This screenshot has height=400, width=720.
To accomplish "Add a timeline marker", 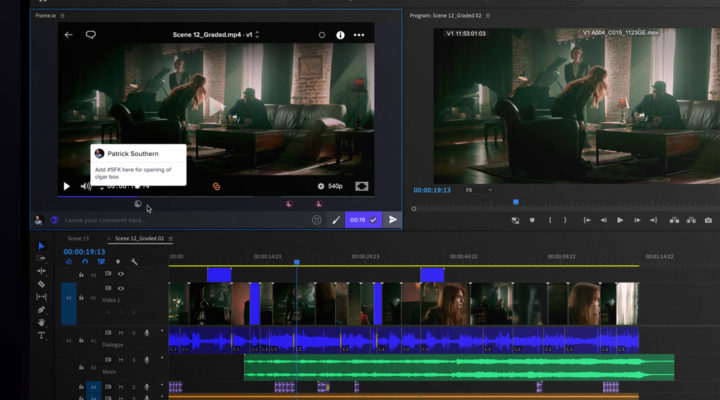I will click(x=118, y=261).
